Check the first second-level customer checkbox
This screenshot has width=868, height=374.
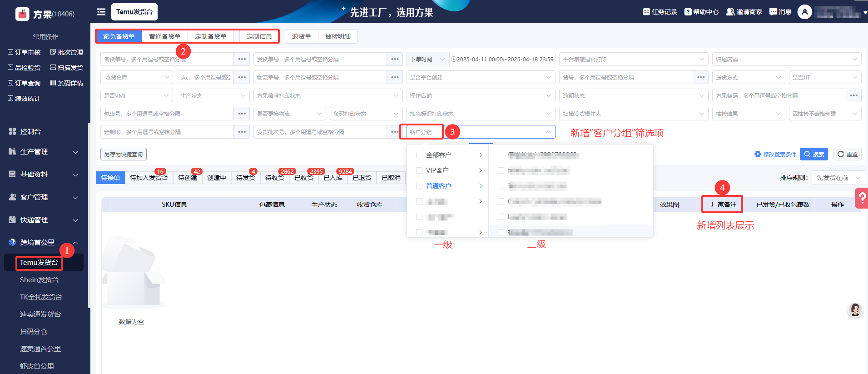pyautogui.click(x=501, y=155)
